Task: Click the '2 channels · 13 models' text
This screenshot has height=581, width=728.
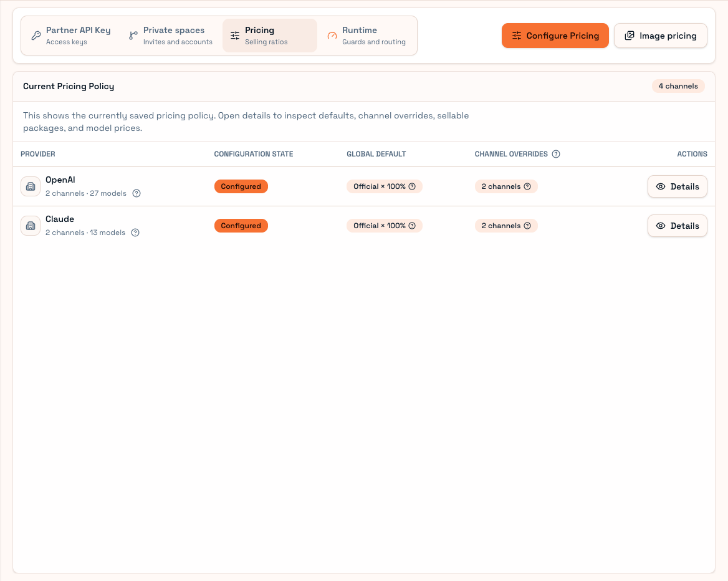Action: pos(85,233)
